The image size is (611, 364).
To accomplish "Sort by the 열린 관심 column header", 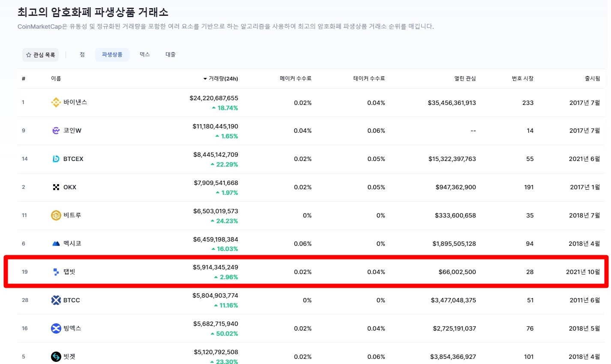I will click(x=465, y=78).
